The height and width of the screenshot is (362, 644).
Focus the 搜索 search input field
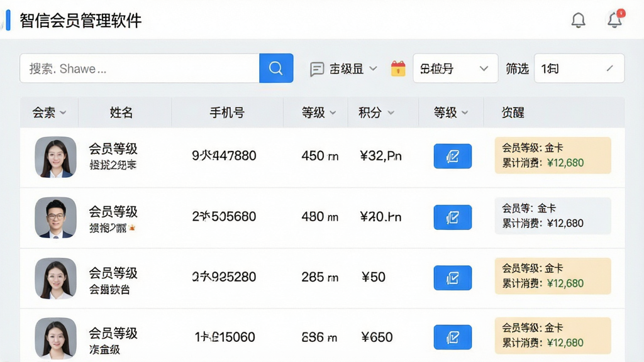(x=140, y=68)
